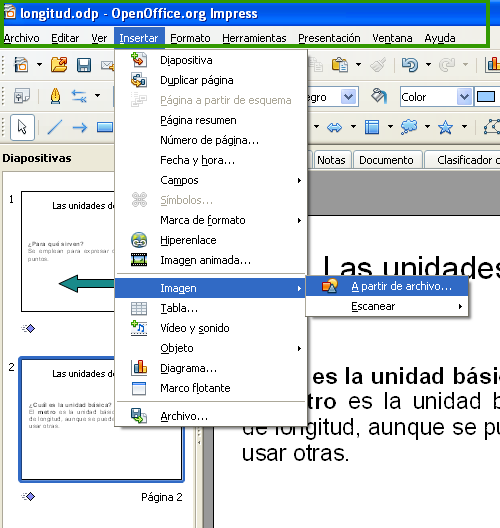Select slide 1 thumbnail in Diapositivas panel
Viewport: 500px width, 528px height.
(x=68, y=251)
